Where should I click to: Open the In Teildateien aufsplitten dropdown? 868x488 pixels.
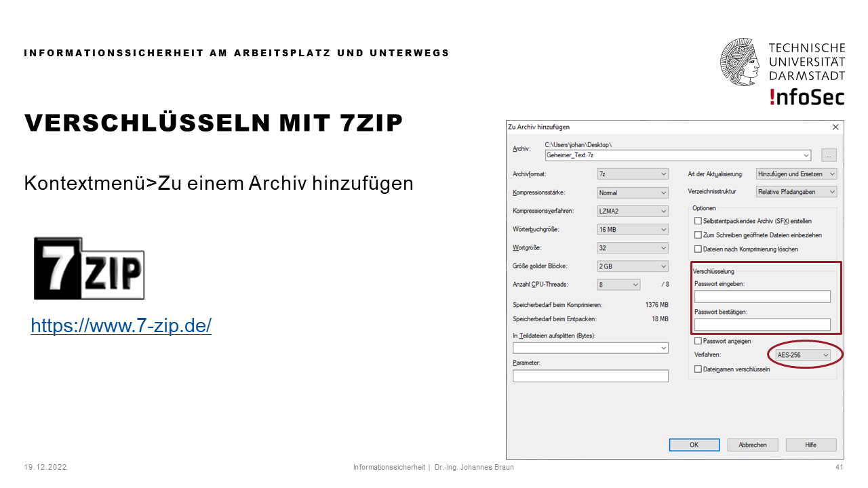[591, 348]
